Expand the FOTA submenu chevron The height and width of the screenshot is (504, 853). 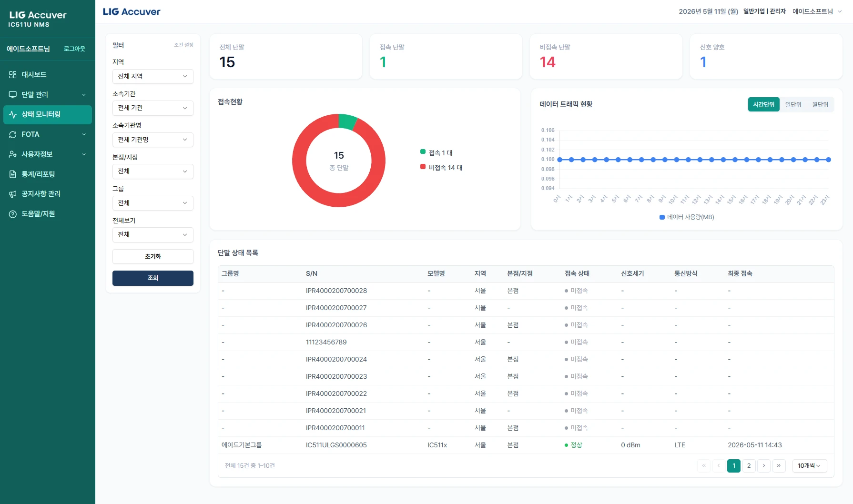pos(84,134)
